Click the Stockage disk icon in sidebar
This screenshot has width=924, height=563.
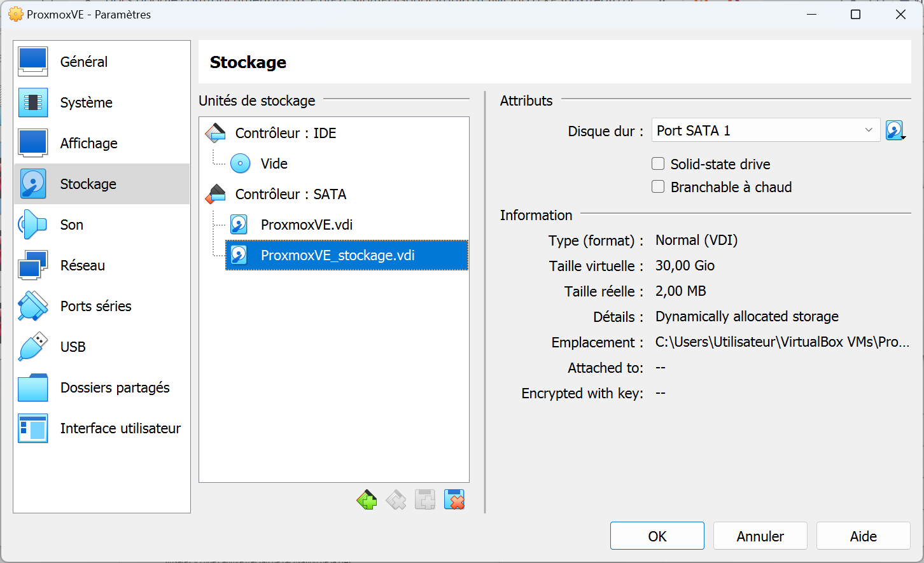pyautogui.click(x=33, y=184)
